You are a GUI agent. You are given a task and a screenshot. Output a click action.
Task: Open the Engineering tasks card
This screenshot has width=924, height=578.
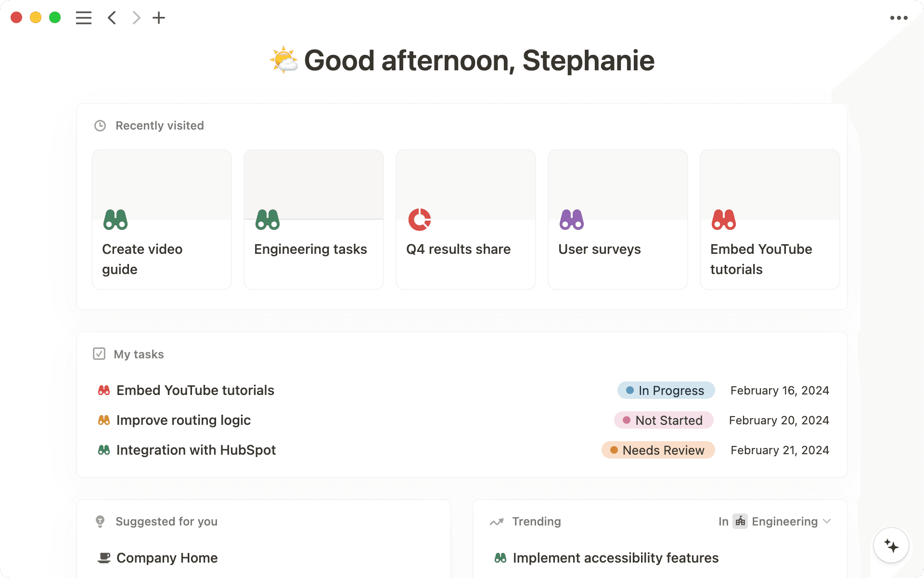click(x=314, y=220)
